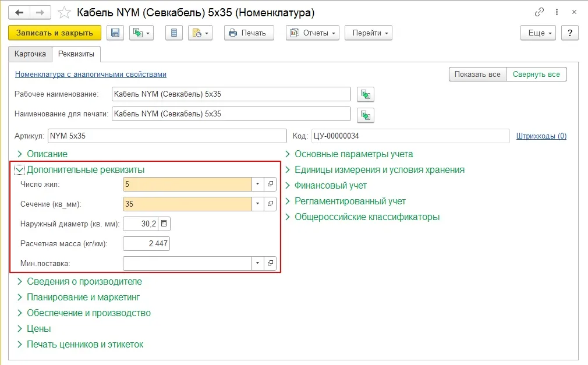Add this item to favorites star
This screenshot has height=365, width=588.
click(x=66, y=12)
